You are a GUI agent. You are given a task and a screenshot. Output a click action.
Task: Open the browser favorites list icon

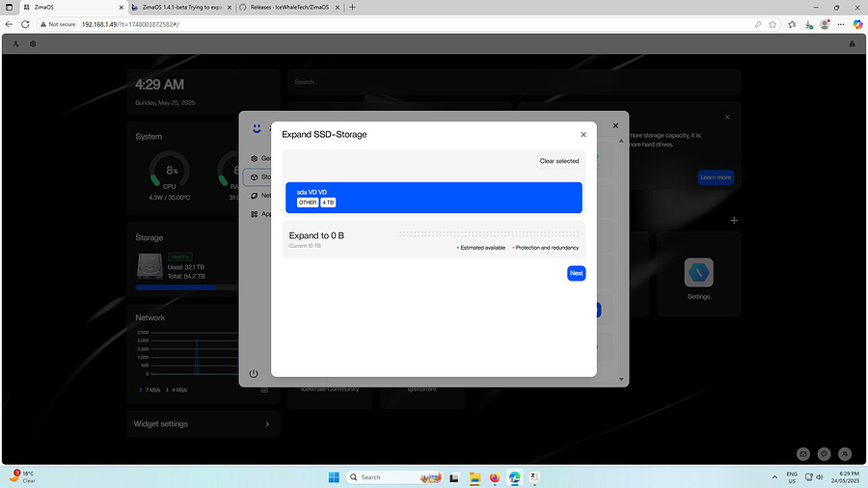[x=792, y=24]
